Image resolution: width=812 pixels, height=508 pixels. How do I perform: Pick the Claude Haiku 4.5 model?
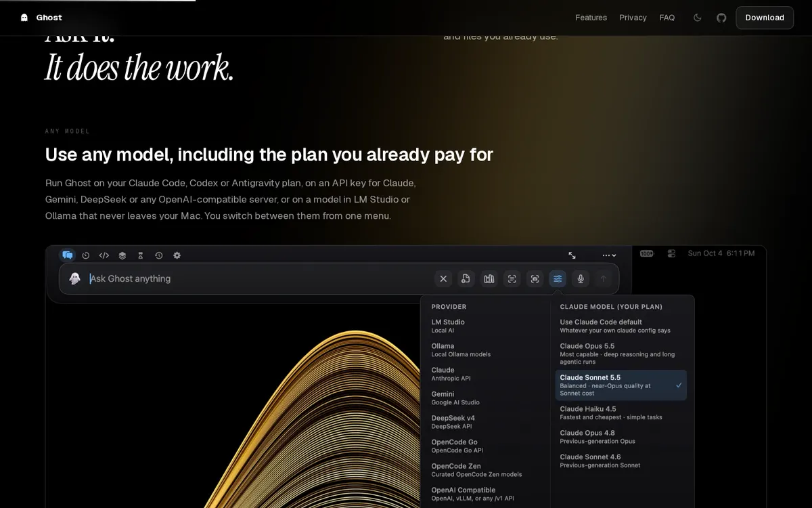click(621, 412)
